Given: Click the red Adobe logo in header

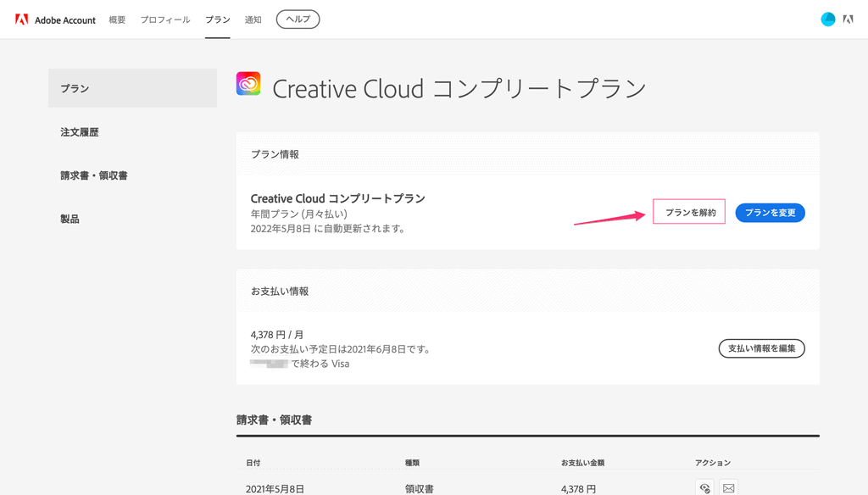Looking at the screenshot, I should (x=21, y=19).
